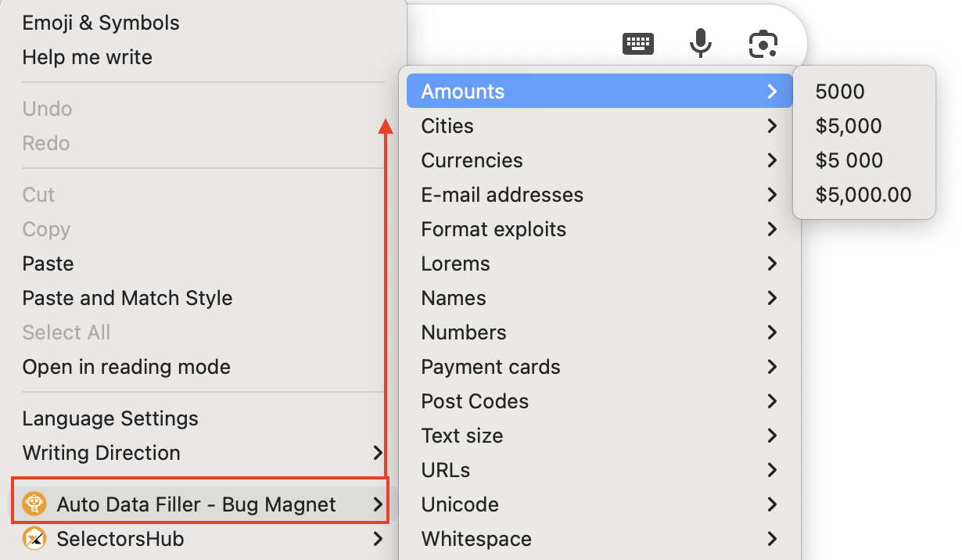Select the $5,000.00 amount value
Screen dimensions: 962x560
pos(863,195)
